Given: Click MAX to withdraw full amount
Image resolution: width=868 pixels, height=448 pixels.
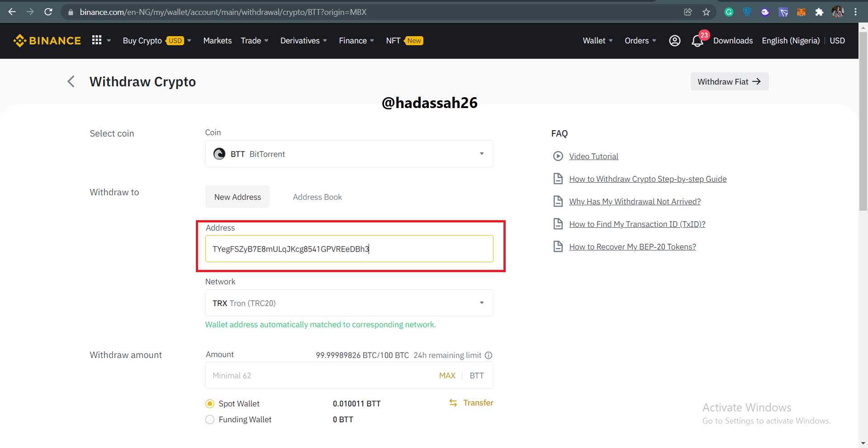Looking at the screenshot, I should (447, 376).
